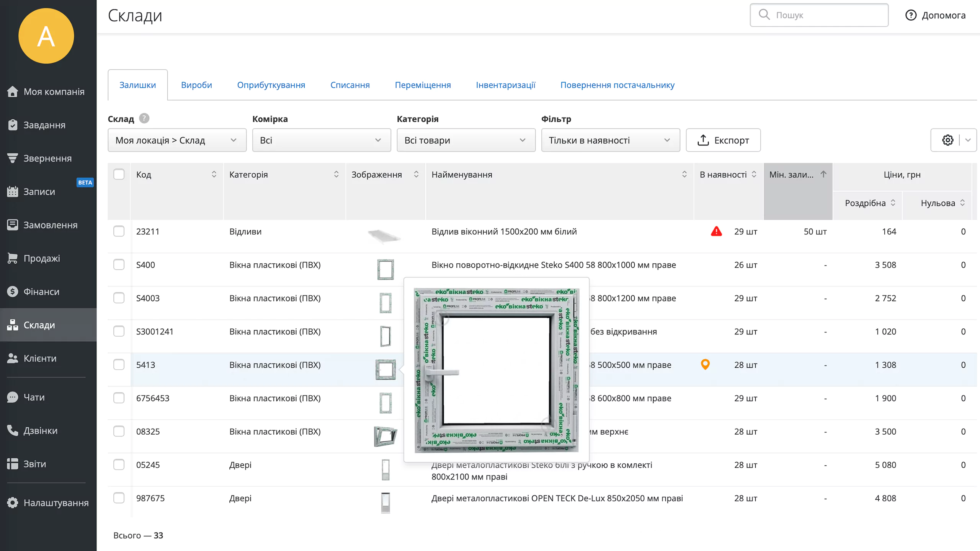
Task: Click the Експорт button
Action: coord(723,140)
